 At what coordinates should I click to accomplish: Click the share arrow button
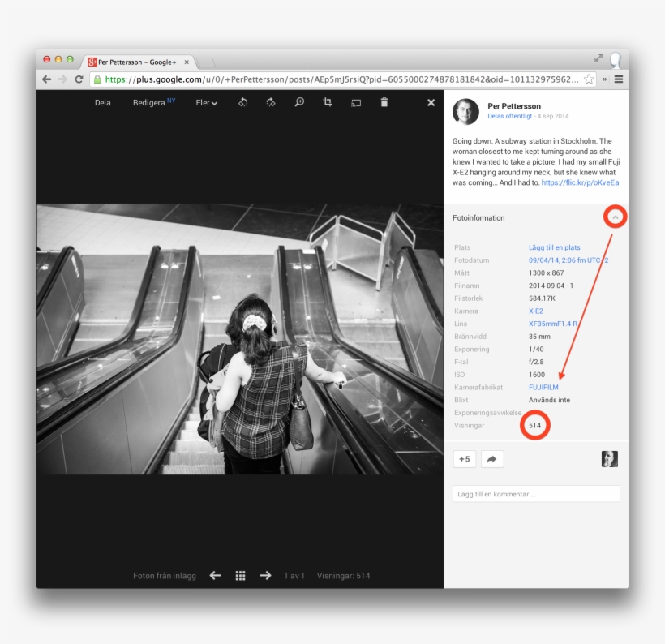coord(492,459)
